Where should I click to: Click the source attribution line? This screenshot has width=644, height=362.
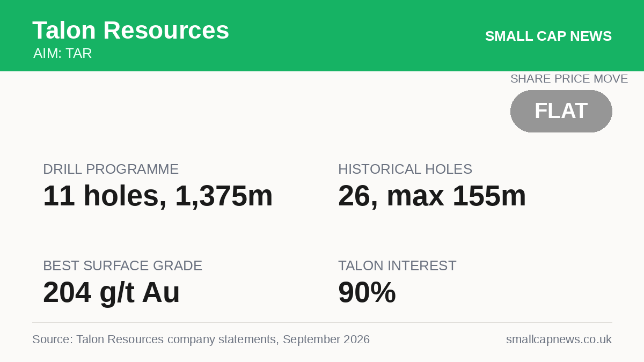click(201, 339)
